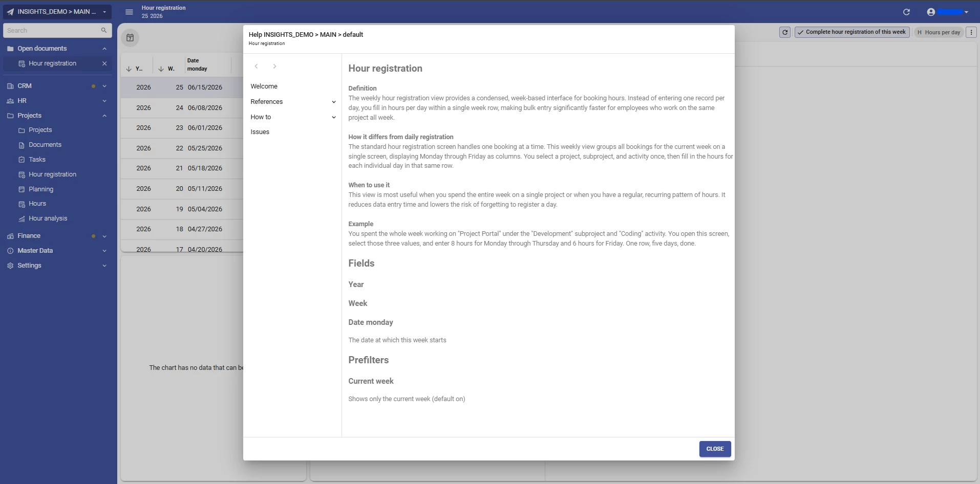Close the Hour registration open document
Image resolution: width=980 pixels, height=484 pixels.
point(104,63)
